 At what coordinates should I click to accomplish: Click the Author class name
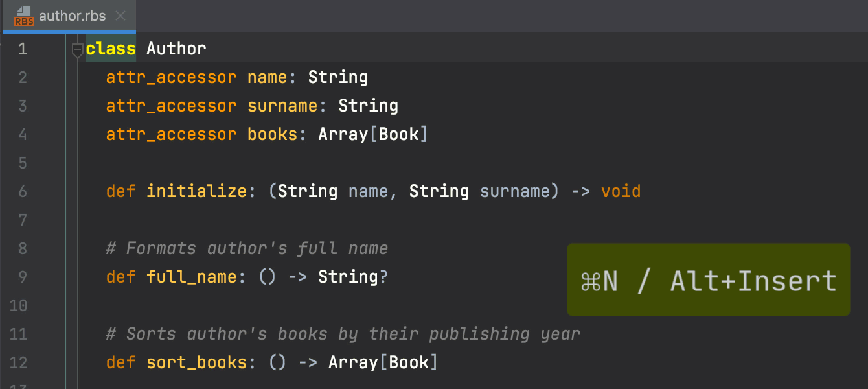(x=176, y=49)
